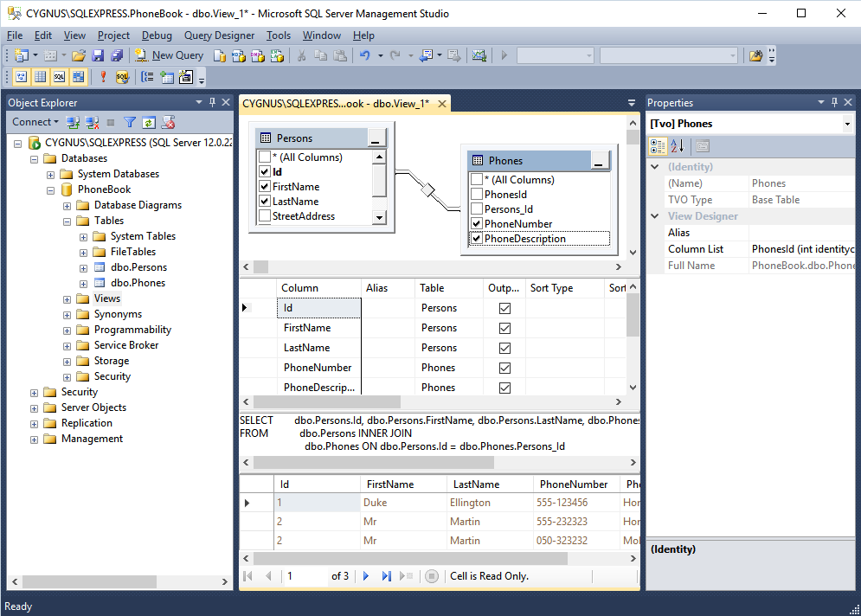This screenshot has width=861, height=616.
Task: Uncheck the Id column in Persons table
Action: [264, 172]
